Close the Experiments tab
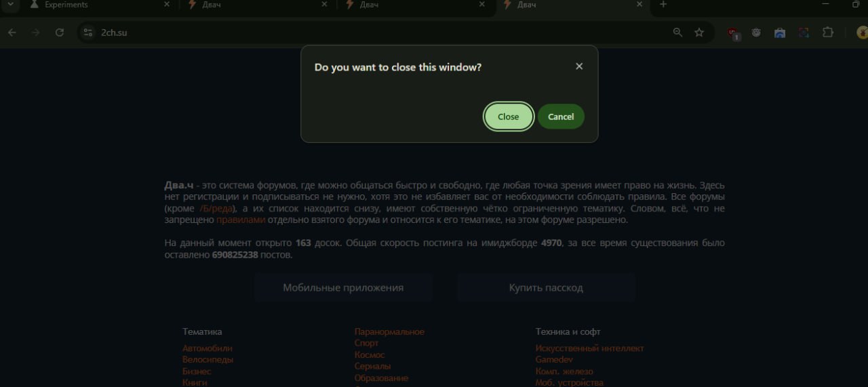Screen dimensions: 868x387 167,5
